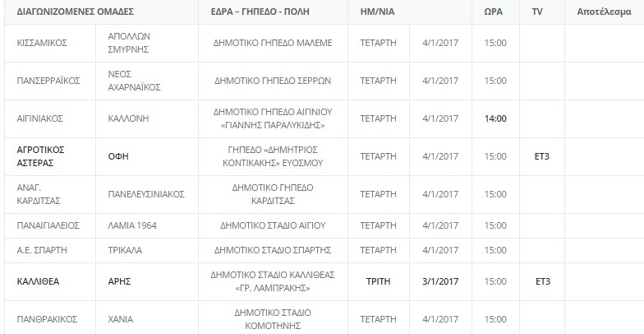644x334 pixels.
Task: Click the ΗΜ/ΝΙΑ column header
Action: (x=377, y=12)
